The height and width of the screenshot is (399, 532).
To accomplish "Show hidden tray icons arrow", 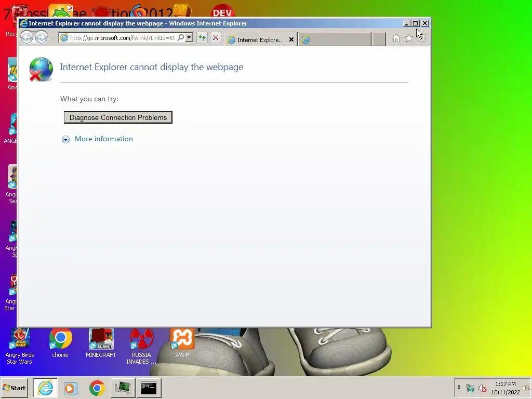I will (459, 387).
